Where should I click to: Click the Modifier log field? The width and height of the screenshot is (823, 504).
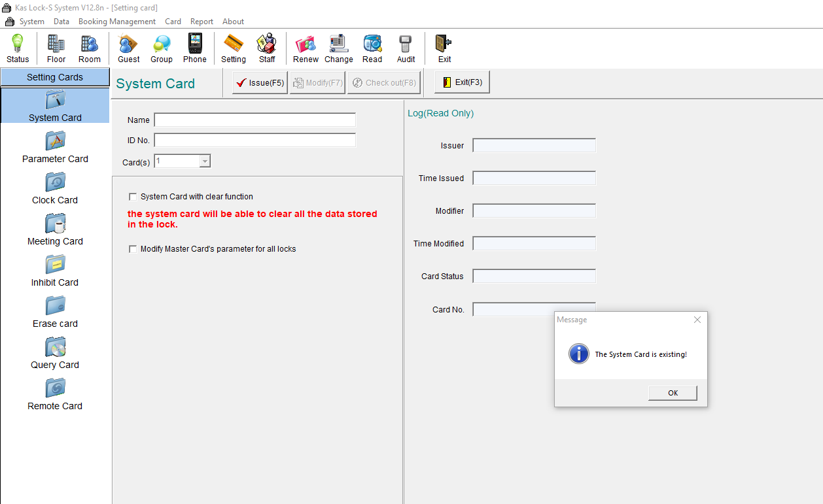534,210
